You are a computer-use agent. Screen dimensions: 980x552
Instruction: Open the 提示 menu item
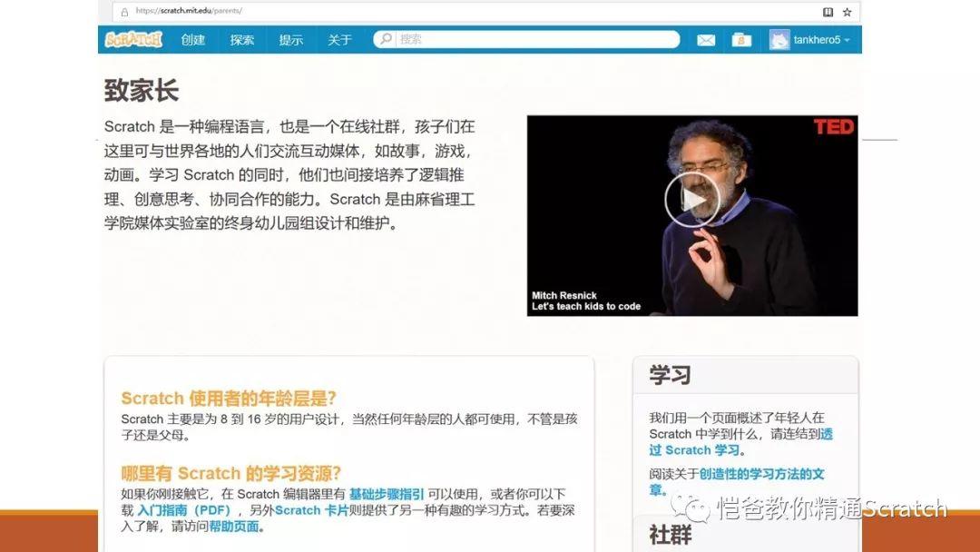(290, 40)
